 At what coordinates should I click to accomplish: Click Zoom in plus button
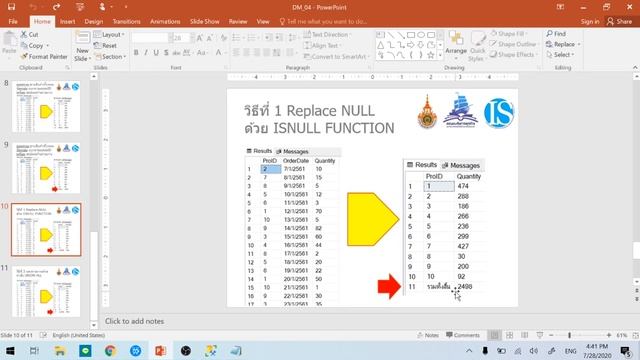point(609,335)
